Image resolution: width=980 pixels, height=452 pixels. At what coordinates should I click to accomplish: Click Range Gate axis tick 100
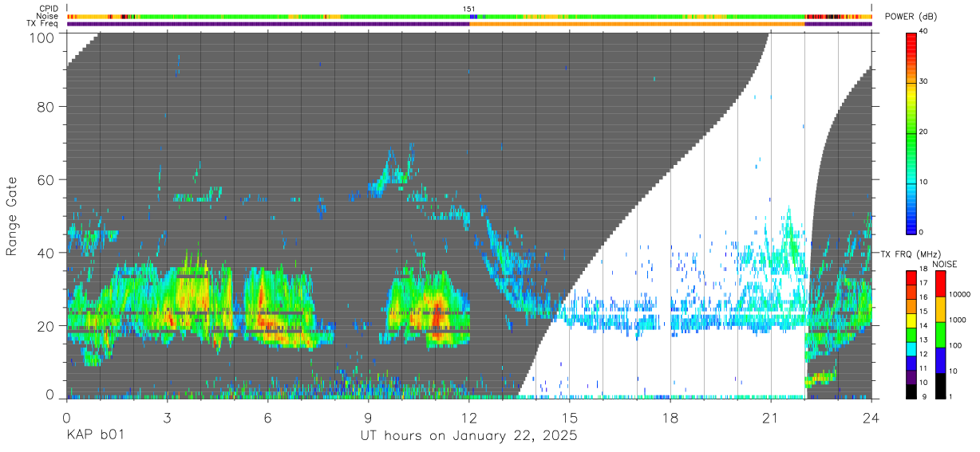43,37
